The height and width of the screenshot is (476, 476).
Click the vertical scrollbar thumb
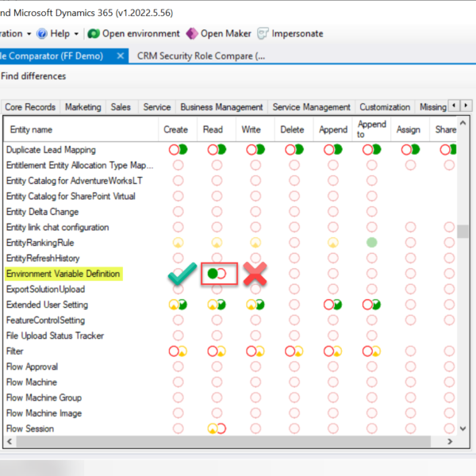pyautogui.click(x=463, y=231)
